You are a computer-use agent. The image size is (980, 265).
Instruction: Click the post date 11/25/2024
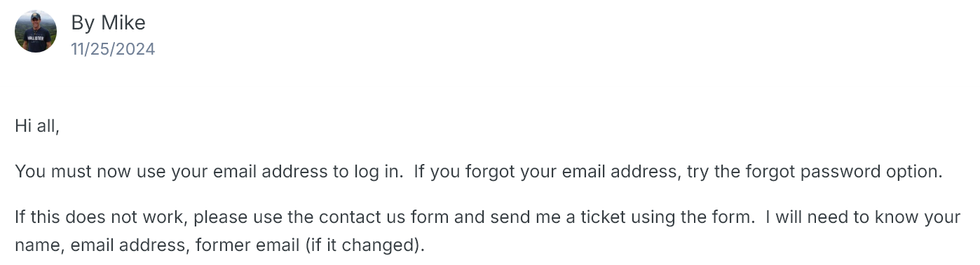click(113, 49)
